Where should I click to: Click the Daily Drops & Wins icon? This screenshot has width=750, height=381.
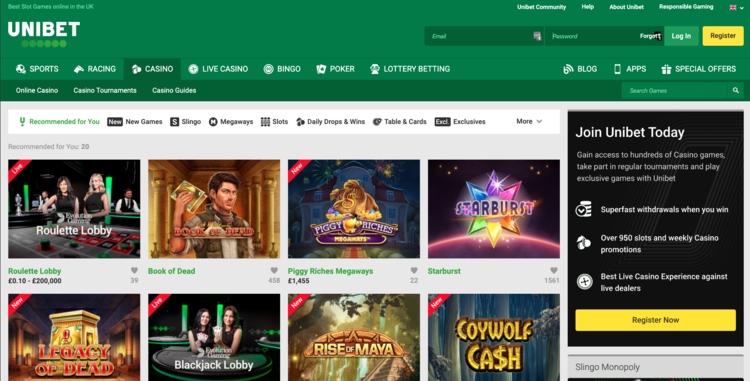pos(300,122)
